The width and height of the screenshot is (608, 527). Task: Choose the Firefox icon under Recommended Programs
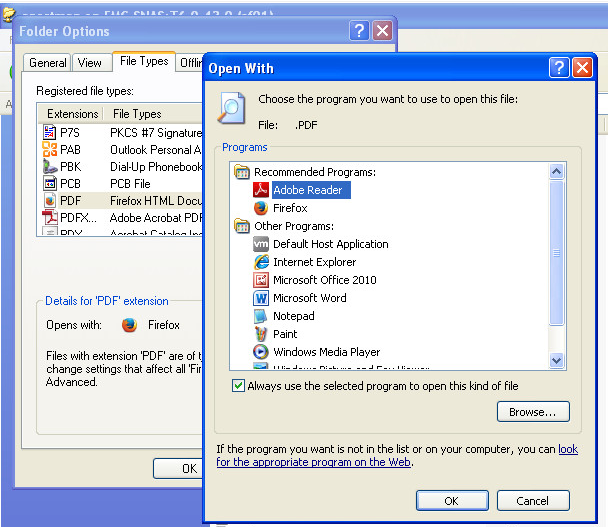[x=261, y=208]
